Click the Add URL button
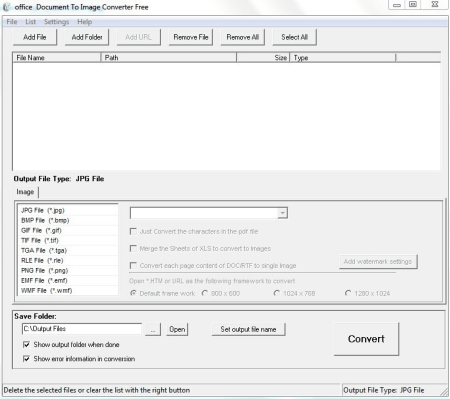Image resolution: width=450 pixels, height=399 pixels. 138,37
